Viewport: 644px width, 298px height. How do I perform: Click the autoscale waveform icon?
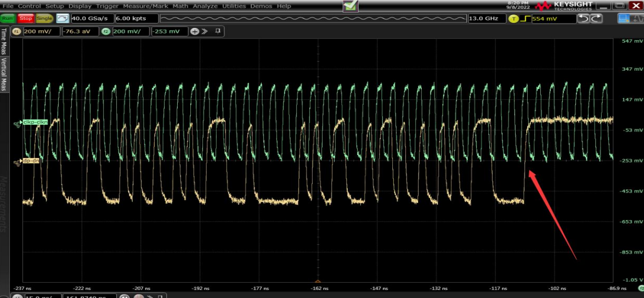(63, 18)
